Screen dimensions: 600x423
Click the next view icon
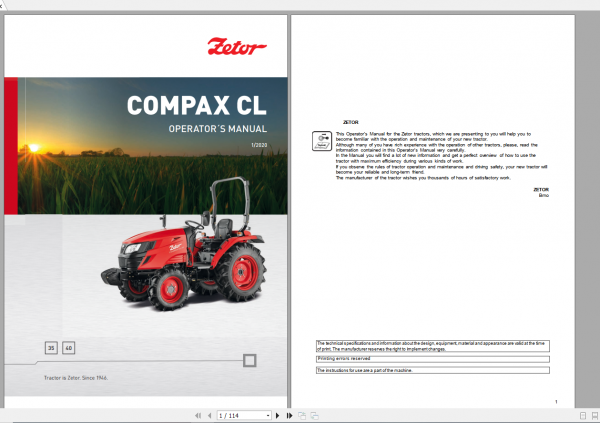click(315, 415)
